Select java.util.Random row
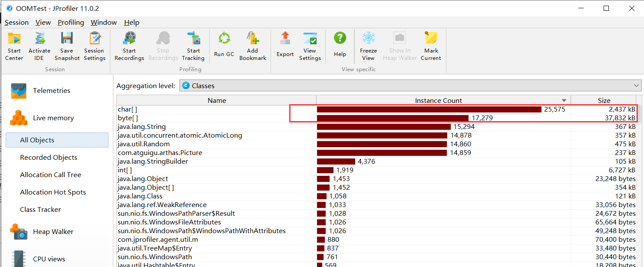 (x=376, y=144)
